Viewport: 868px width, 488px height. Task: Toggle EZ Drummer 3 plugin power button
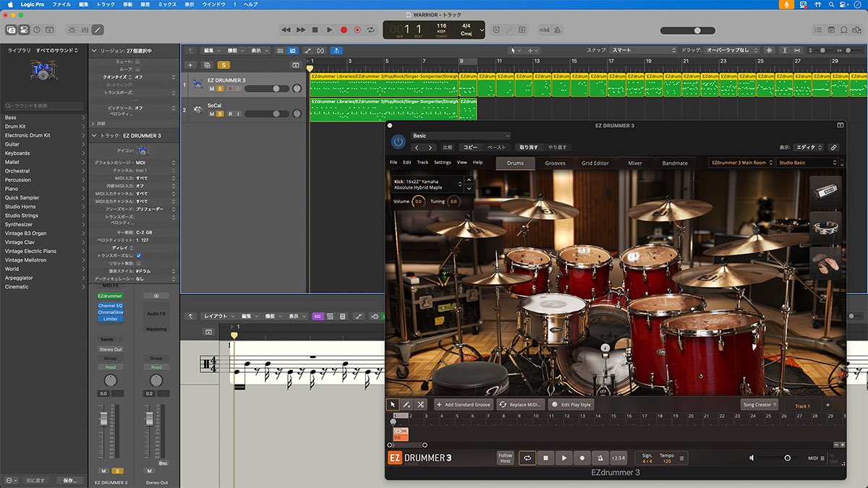click(398, 142)
